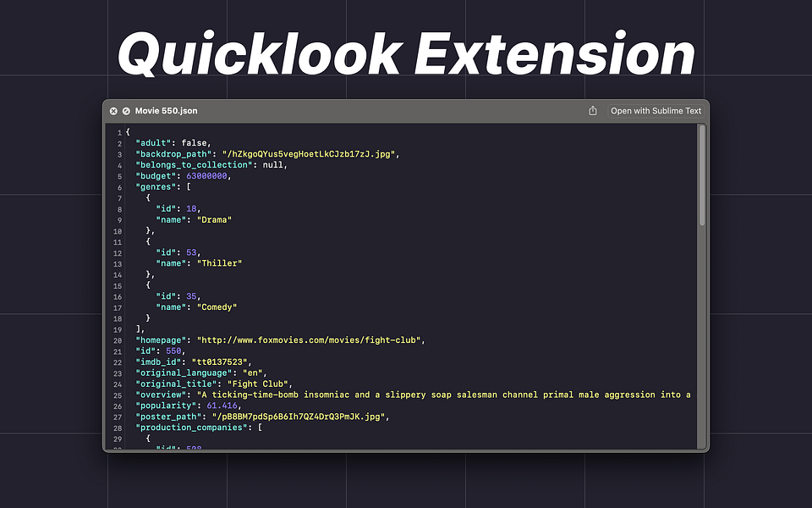Screen dimensions: 812x508
Task: Click the prohibition icon beside the close button
Action: [126, 110]
